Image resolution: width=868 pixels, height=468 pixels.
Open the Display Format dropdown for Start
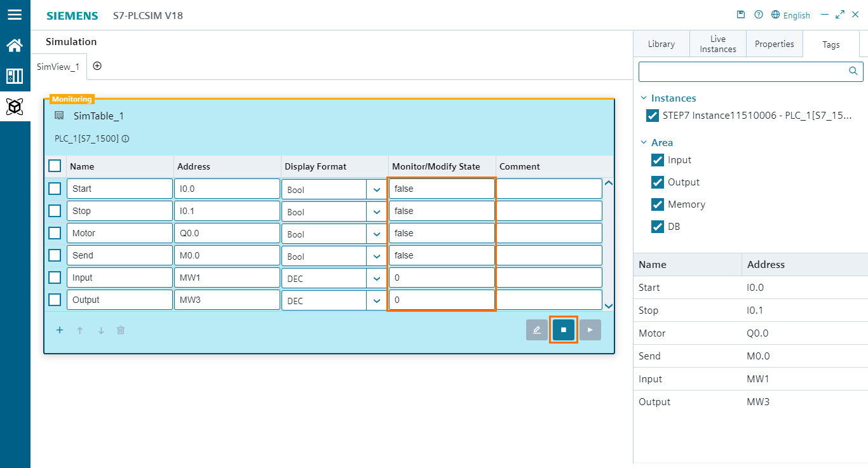point(377,189)
